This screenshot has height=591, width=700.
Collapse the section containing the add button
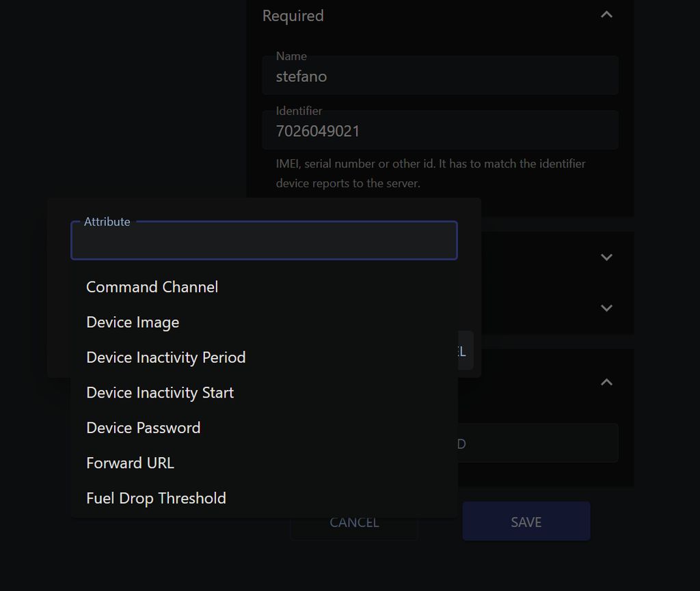point(606,382)
